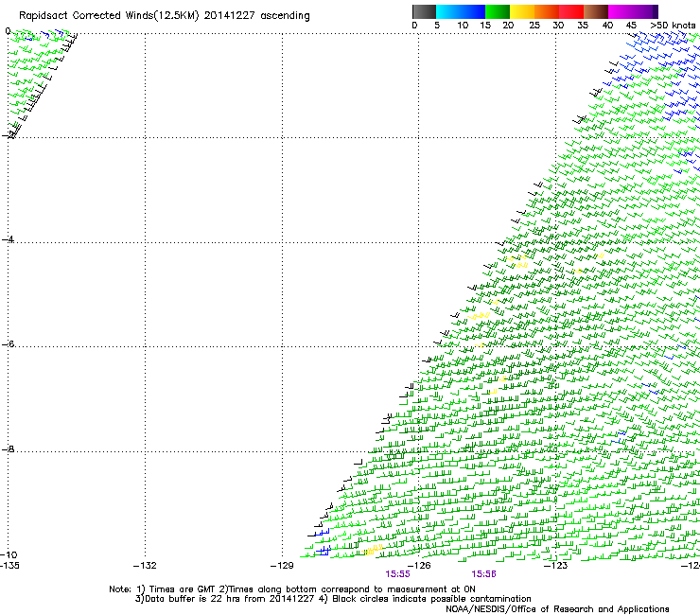The image size is (700, 615).
Task: Click the -10 latitude axis label
Action: click(9, 554)
